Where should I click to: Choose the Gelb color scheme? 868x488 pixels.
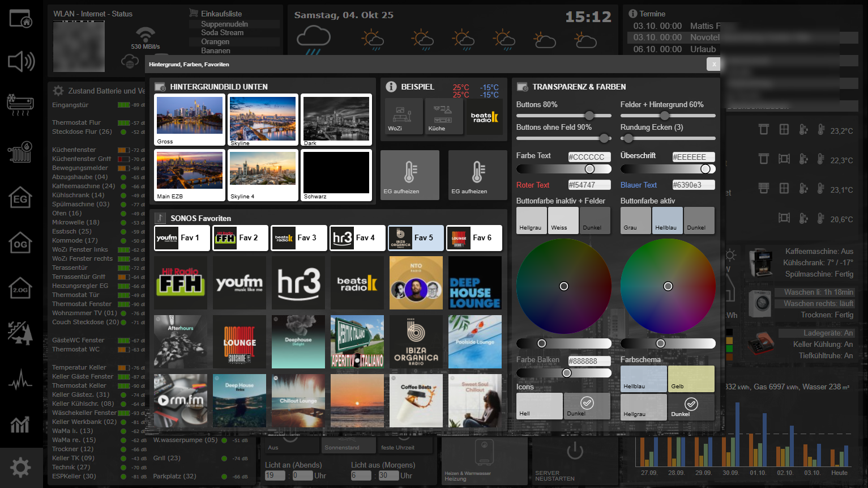[x=691, y=379]
